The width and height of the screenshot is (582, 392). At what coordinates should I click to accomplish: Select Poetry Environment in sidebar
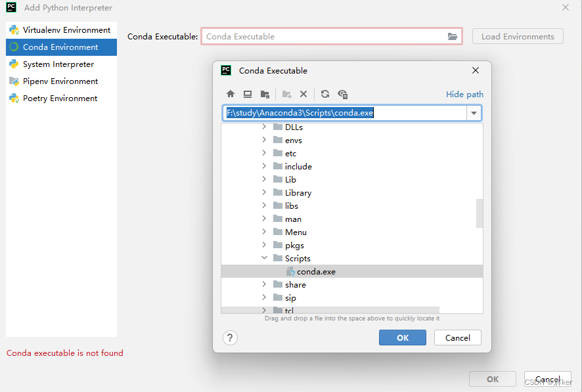click(x=61, y=98)
